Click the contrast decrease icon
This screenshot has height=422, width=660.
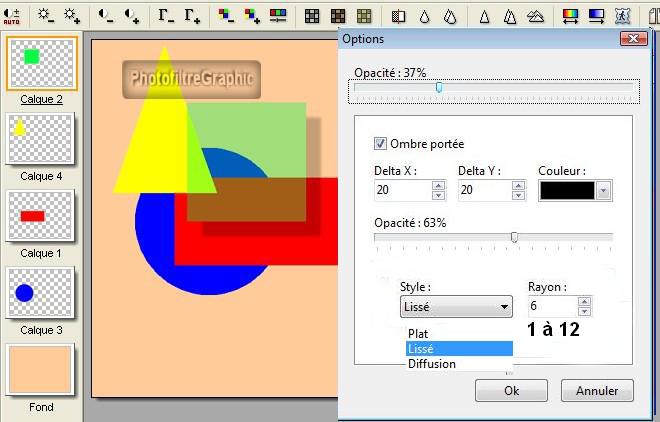[106, 16]
